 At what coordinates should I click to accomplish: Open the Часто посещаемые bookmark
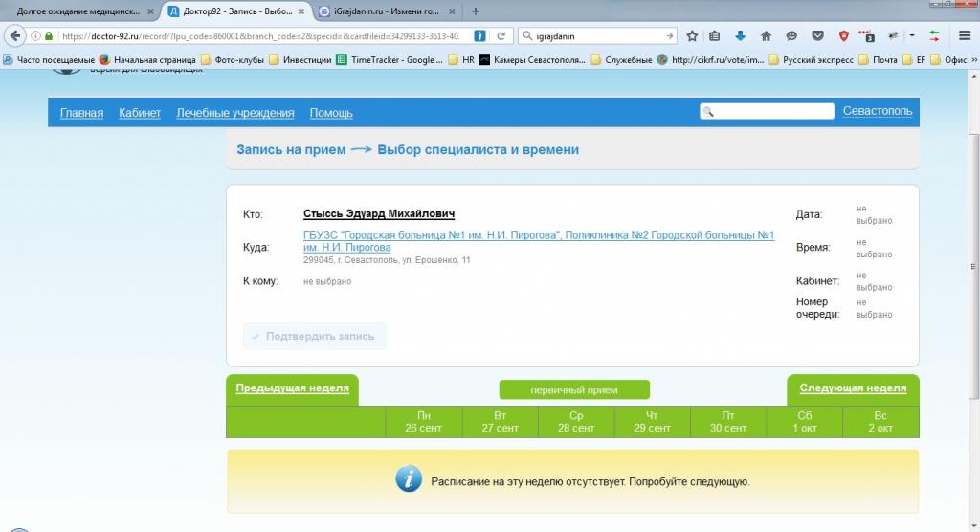click(x=49, y=60)
